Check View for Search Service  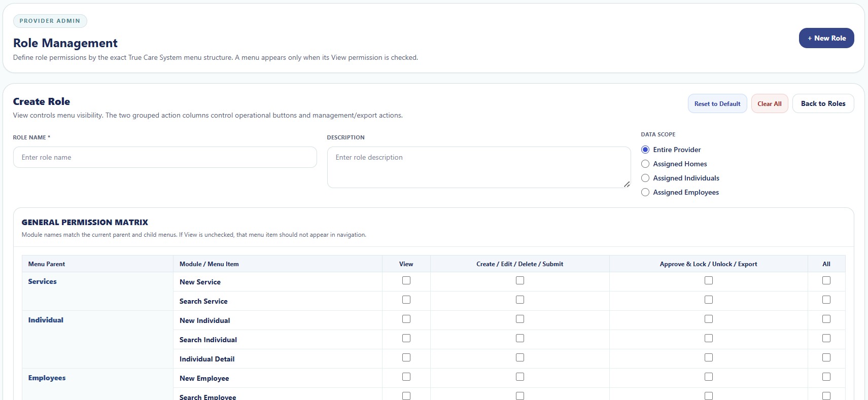click(406, 300)
